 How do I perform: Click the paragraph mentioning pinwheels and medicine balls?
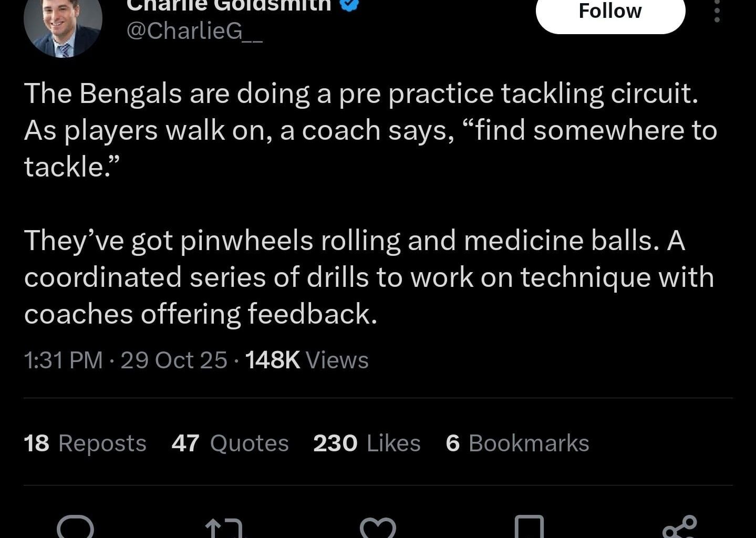point(369,277)
